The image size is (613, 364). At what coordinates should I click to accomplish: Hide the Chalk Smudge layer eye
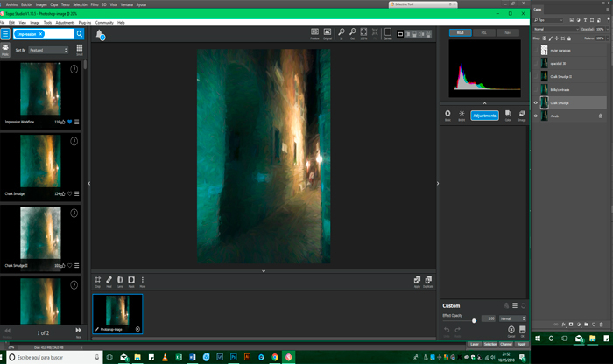point(536,102)
